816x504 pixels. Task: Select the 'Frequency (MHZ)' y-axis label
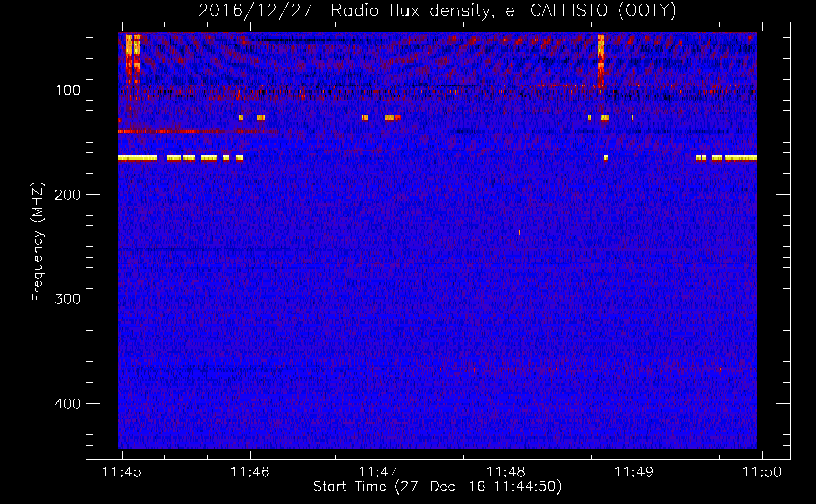click(x=38, y=242)
